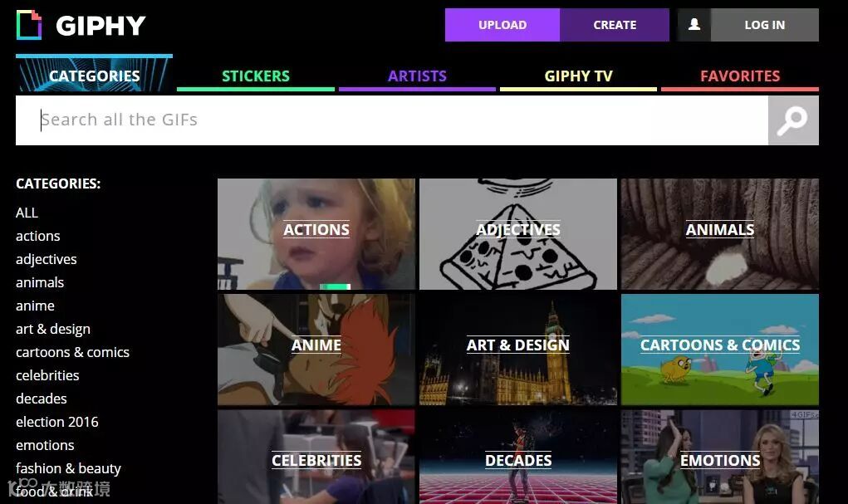Open the Art & Design thumbnail
848x504 pixels.
(518, 350)
